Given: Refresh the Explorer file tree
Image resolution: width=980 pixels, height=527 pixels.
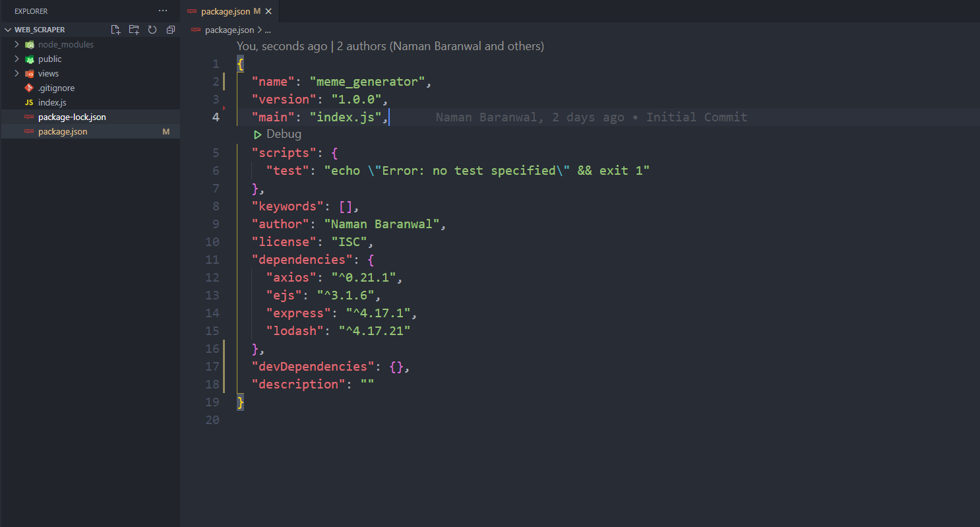Looking at the screenshot, I should pyautogui.click(x=152, y=30).
